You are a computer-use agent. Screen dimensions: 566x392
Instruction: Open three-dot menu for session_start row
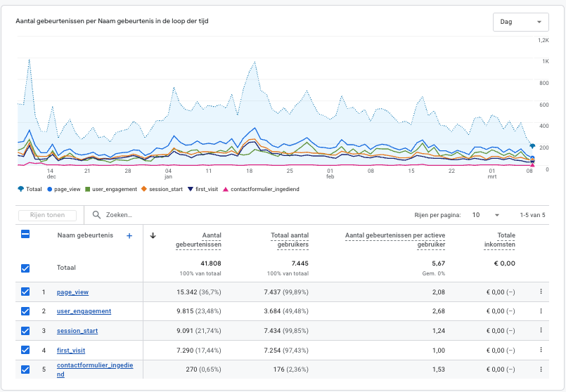click(541, 331)
